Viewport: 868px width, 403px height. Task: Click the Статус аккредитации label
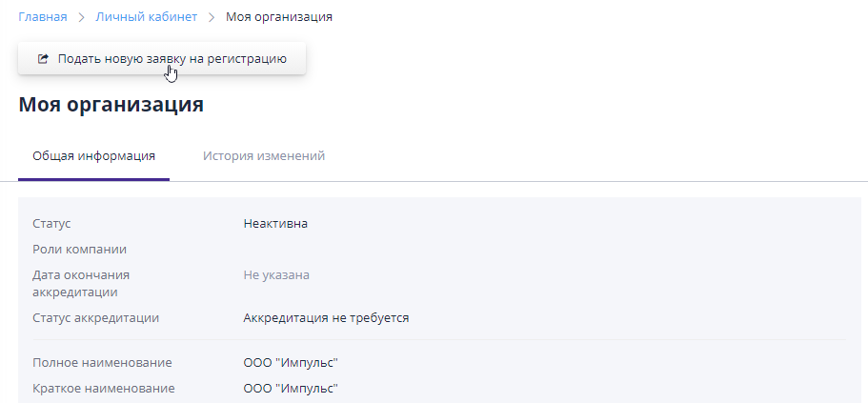tap(95, 318)
